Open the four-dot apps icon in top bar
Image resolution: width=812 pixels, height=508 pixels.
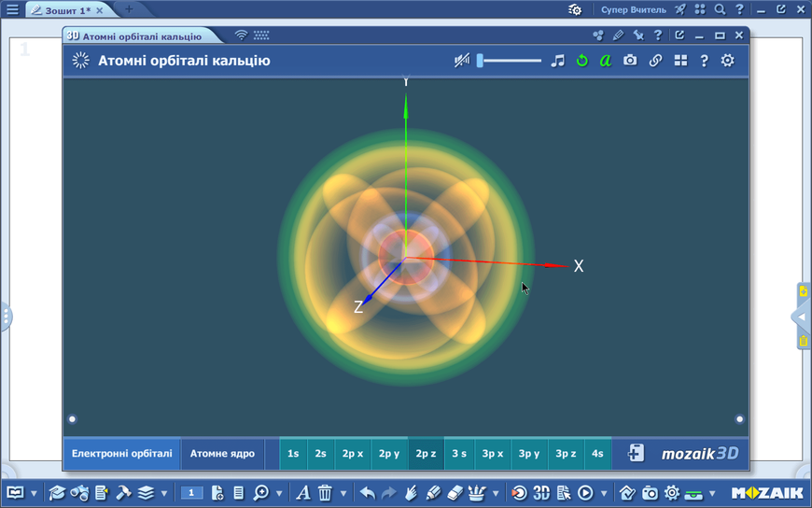[700, 9]
